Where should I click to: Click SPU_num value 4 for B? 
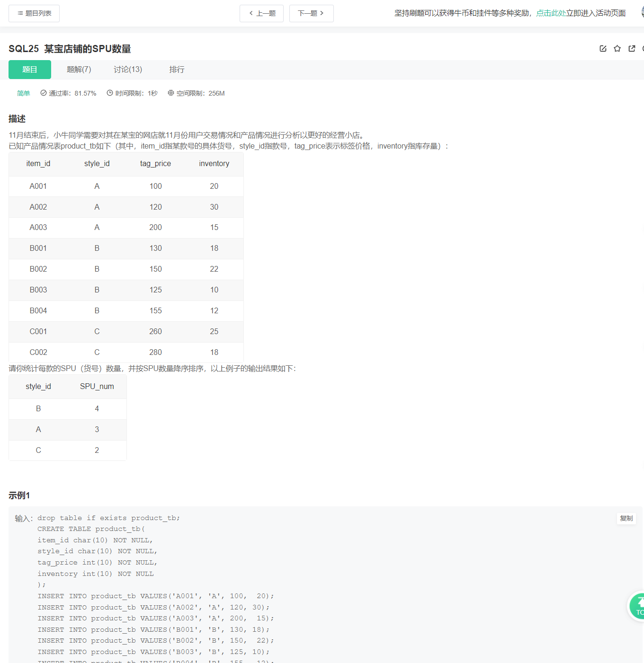pyautogui.click(x=97, y=409)
